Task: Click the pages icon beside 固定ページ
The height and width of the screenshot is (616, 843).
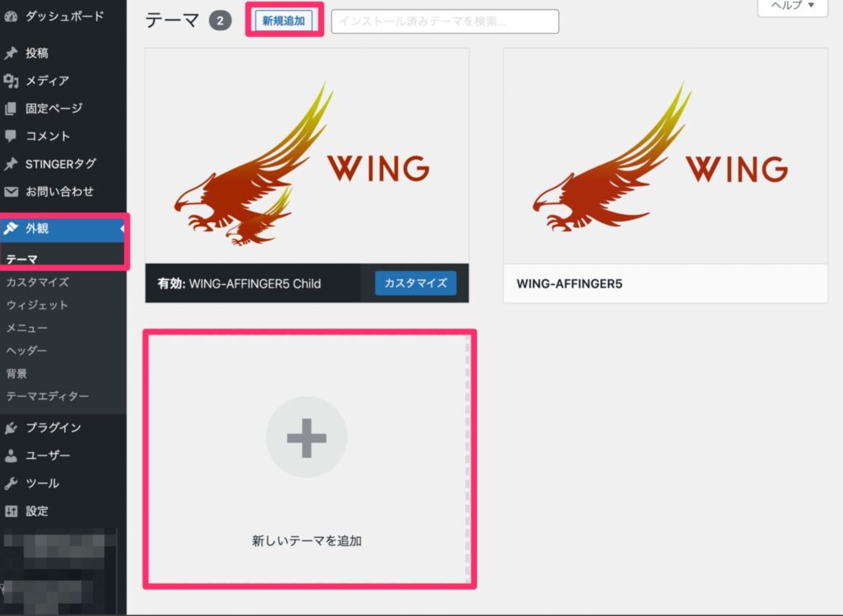Action: (x=11, y=109)
